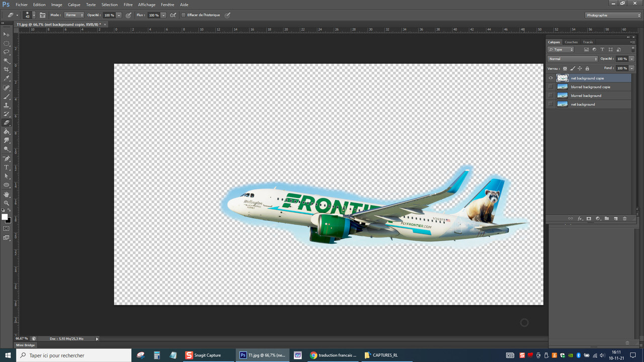
Task: Enable airbrush mode next to Flux
Action: click(x=174, y=15)
